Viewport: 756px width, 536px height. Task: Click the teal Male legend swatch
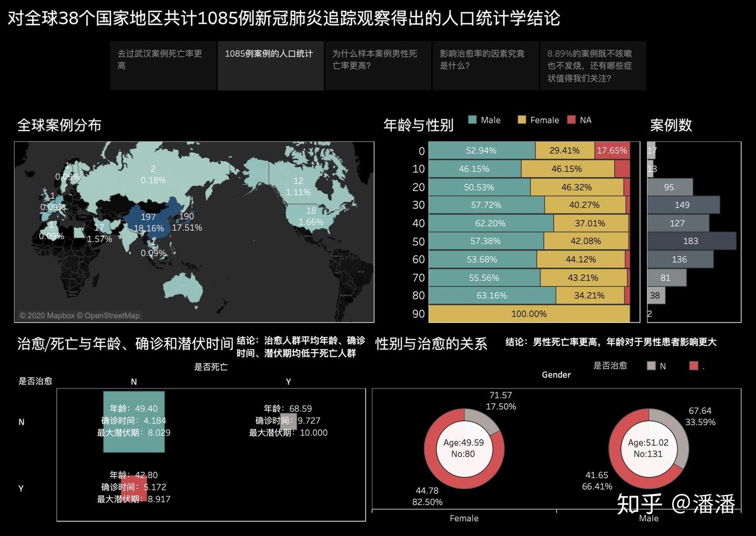pos(472,120)
